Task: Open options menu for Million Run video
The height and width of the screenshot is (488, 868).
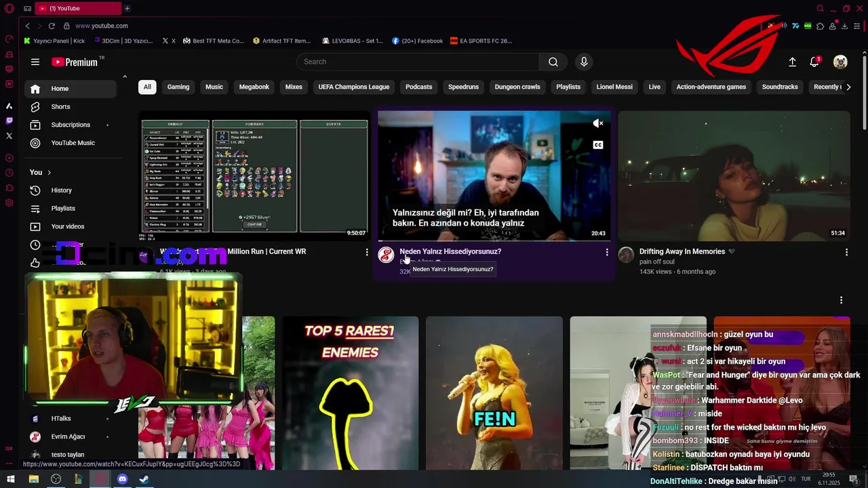Action: click(x=367, y=252)
